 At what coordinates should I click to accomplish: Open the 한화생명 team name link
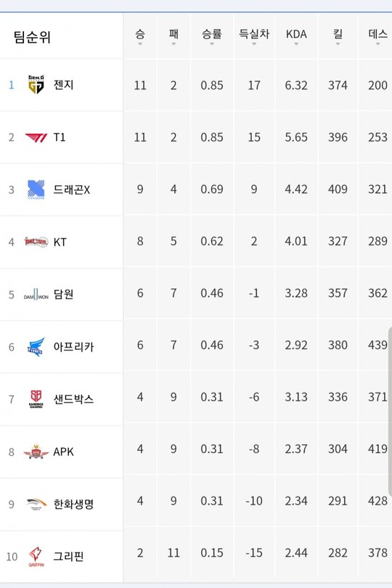[x=73, y=504]
